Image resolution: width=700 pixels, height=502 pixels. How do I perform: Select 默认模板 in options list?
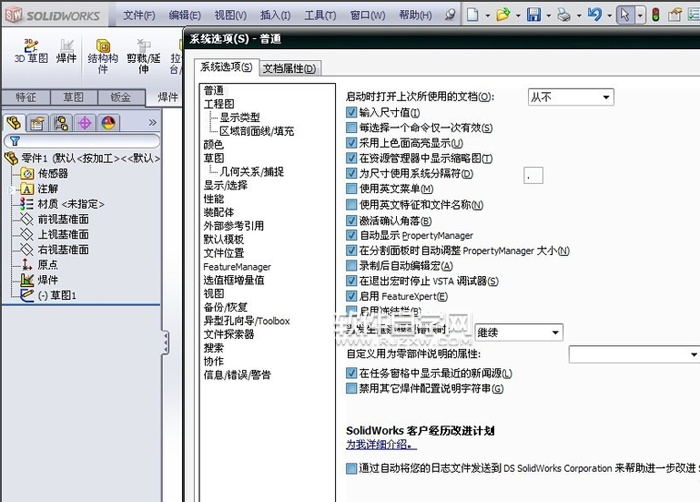pos(224,239)
